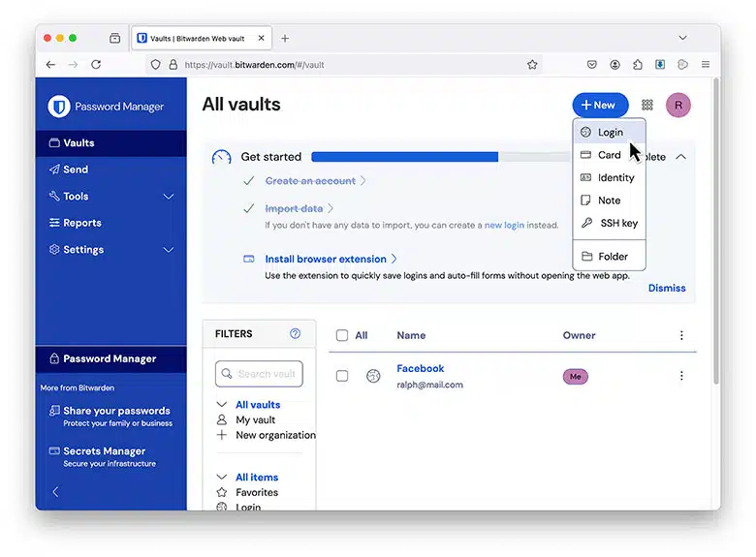756x557 pixels.
Task: Click the tracking protection shield icon
Action: [x=155, y=65]
